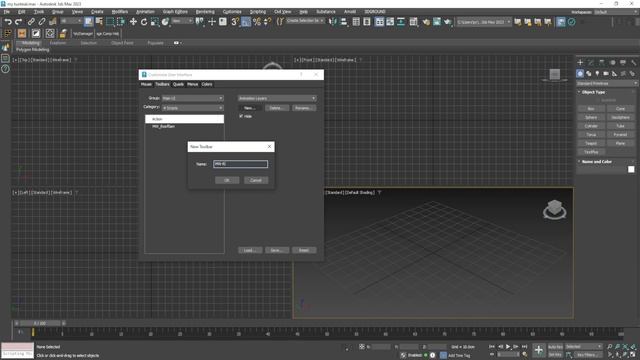
Task: Click the Align tool icon
Action: (344, 22)
